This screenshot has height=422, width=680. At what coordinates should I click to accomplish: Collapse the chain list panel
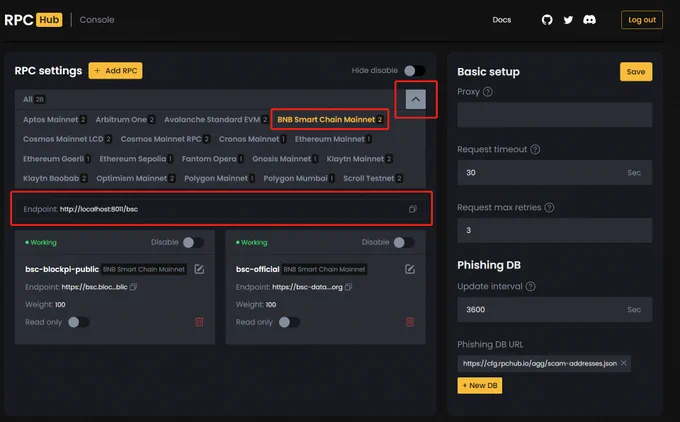415,99
